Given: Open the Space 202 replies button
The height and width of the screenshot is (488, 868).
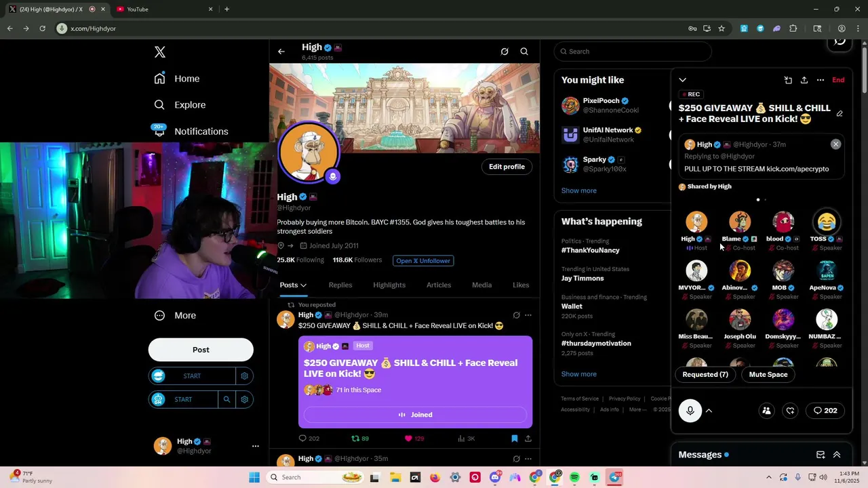Looking at the screenshot, I should click(825, 411).
